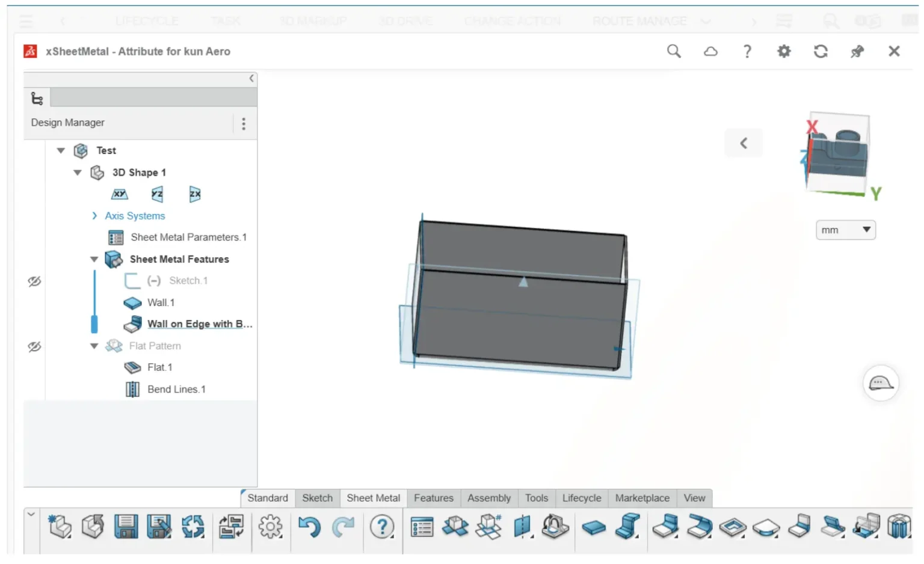This screenshot has width=924, height=564.
Task: Open the Design Manager three-dot menu
Action: point(244,124)
